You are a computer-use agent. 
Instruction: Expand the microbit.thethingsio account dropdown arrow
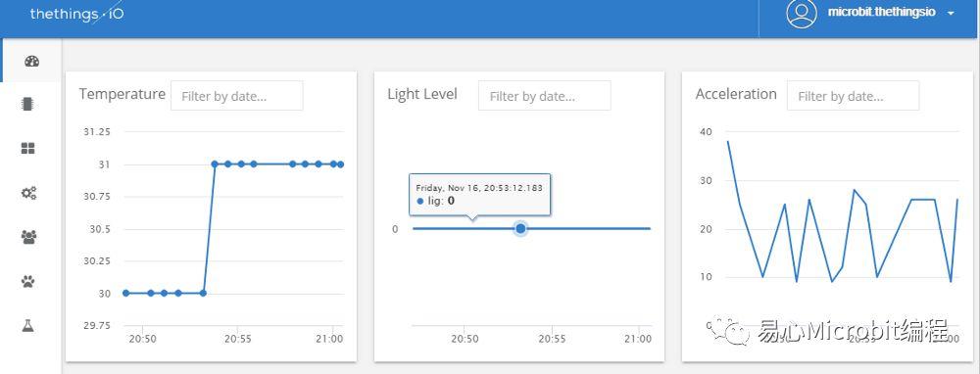[951, 13]
